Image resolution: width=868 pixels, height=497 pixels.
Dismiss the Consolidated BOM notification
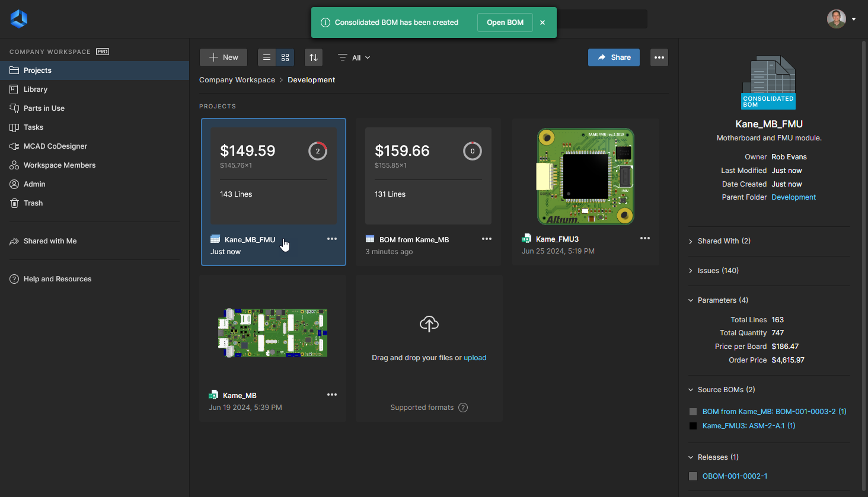pyautogui.click(x=542, y=23)
